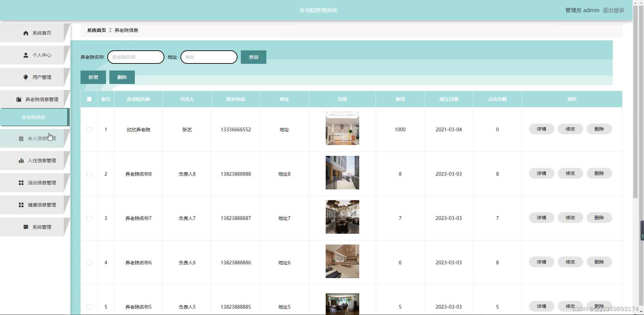Screen dimensions: 644x315
Task: Click the date 2021-03-04
Action: (x=449, y=130)
